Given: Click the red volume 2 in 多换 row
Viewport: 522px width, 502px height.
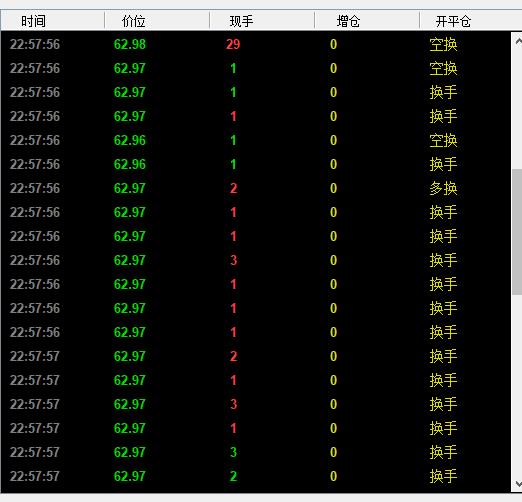Looking at the screenshot, I should [x=233, y=188].
